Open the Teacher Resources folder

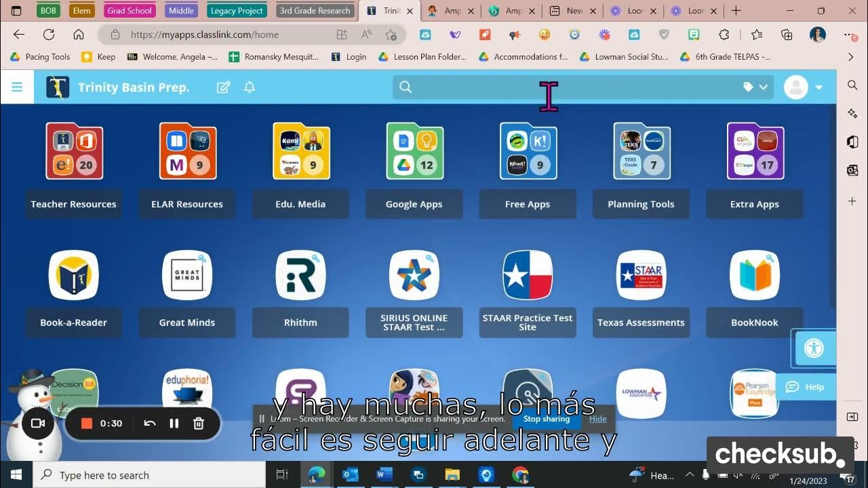(74, 151)
